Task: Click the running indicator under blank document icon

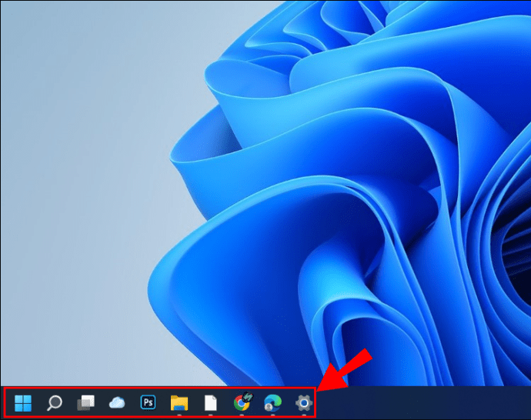Action: 210,415
